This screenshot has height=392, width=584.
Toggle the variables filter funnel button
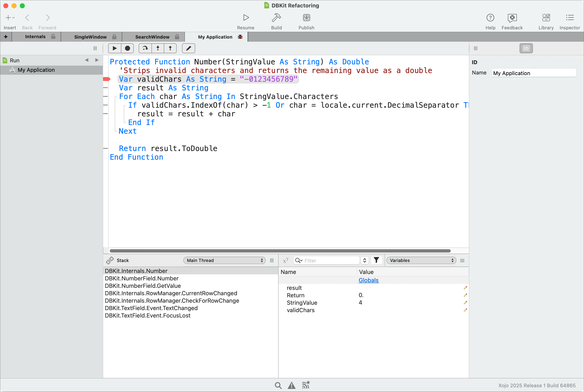coord(376,260)
